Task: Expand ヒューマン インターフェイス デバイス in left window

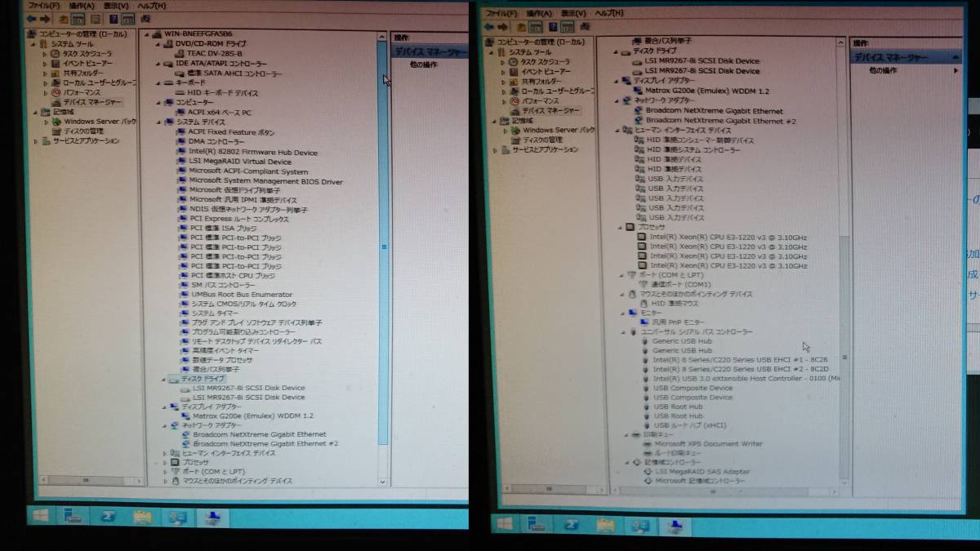Action: tap(164, 453)
